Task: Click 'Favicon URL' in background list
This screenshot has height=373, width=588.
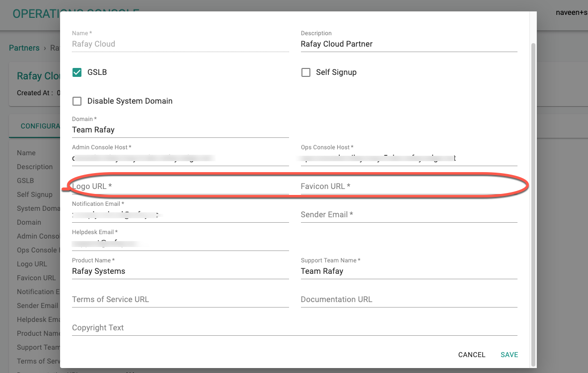Action: pyautogui.click(x=36, y=277)
